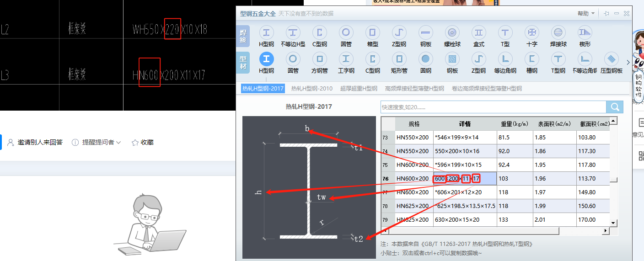
Task: Open the 帮助 help dropdown
Action: coord(586,14)
